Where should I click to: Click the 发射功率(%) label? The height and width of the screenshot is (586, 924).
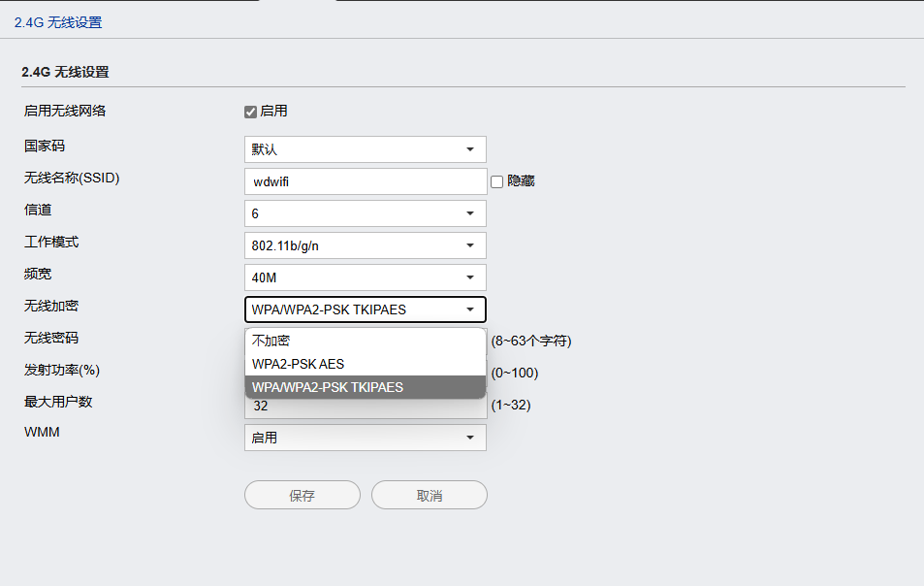pyautogui.click(x=62, y=371)
